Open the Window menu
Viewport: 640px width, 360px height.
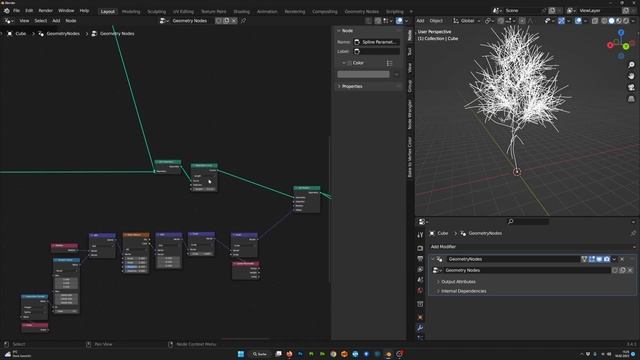66,11
